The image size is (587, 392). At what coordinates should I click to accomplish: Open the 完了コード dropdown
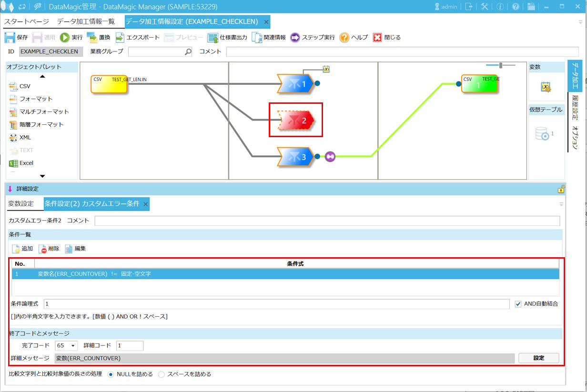coord(67,346)
